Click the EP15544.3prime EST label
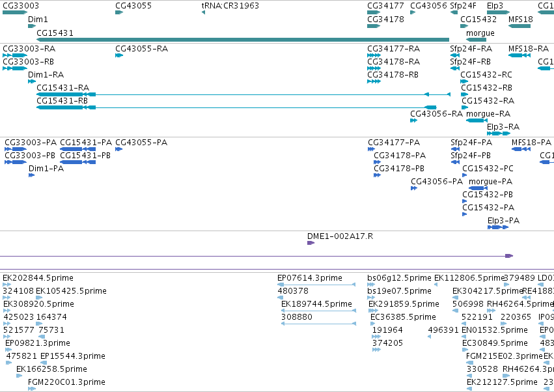Screen dimensions: 554x392 [x=73, y=356]
